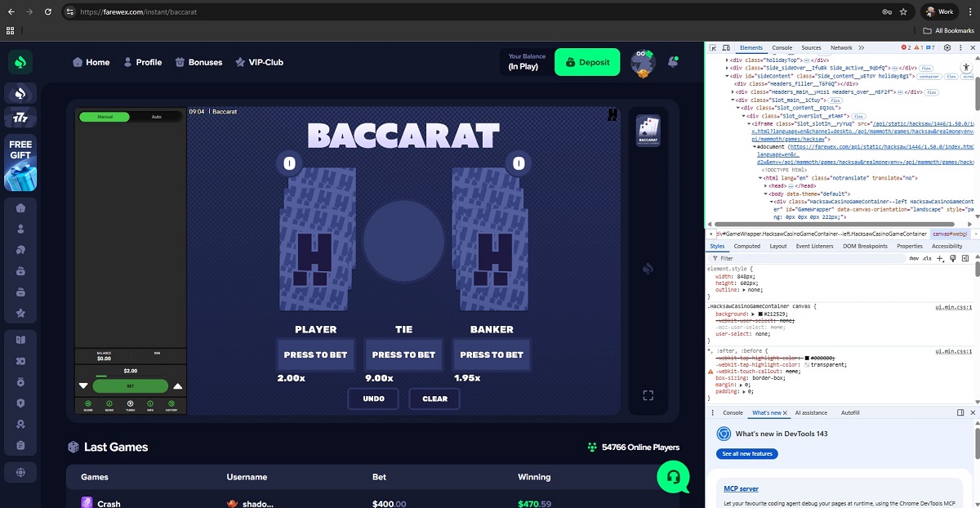This screenshot has width=980, height=508.
Task: Expand the head element in DOM tree
Action: [767, 185]
